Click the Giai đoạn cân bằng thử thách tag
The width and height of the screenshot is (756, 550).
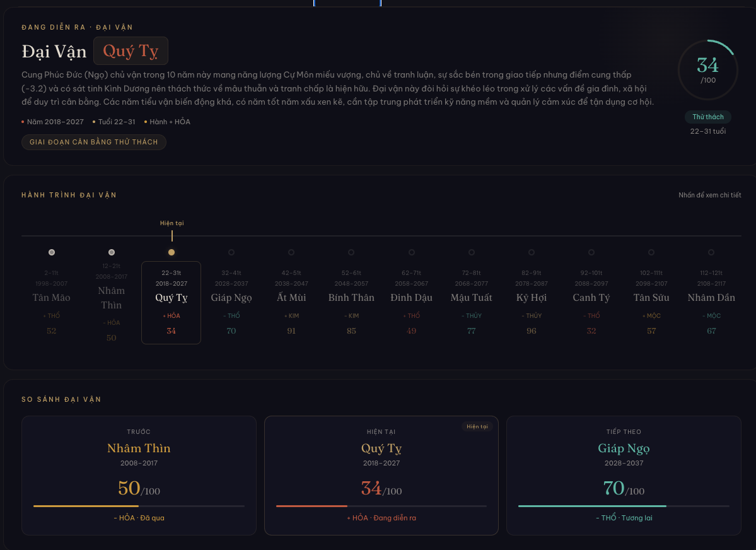click(x=94, y=142)
